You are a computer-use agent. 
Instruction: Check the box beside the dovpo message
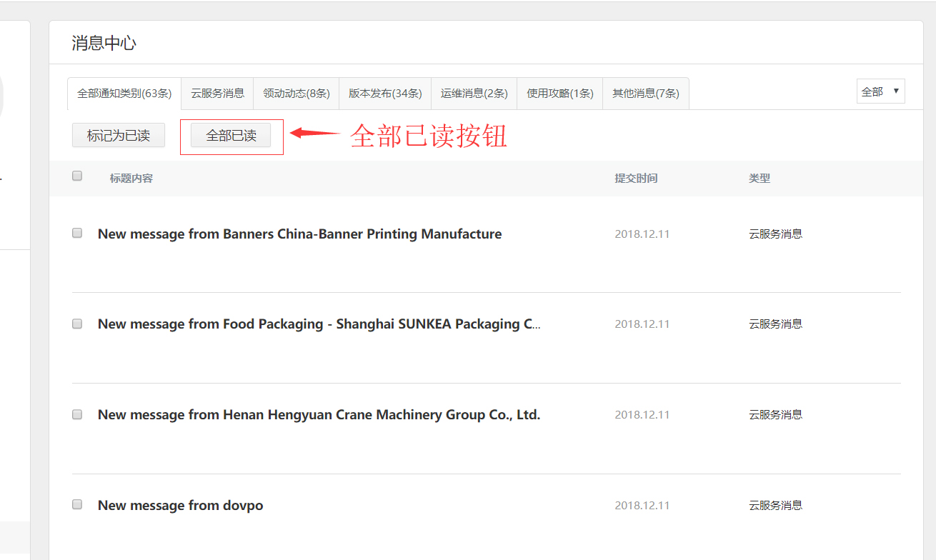coord(77,504)
